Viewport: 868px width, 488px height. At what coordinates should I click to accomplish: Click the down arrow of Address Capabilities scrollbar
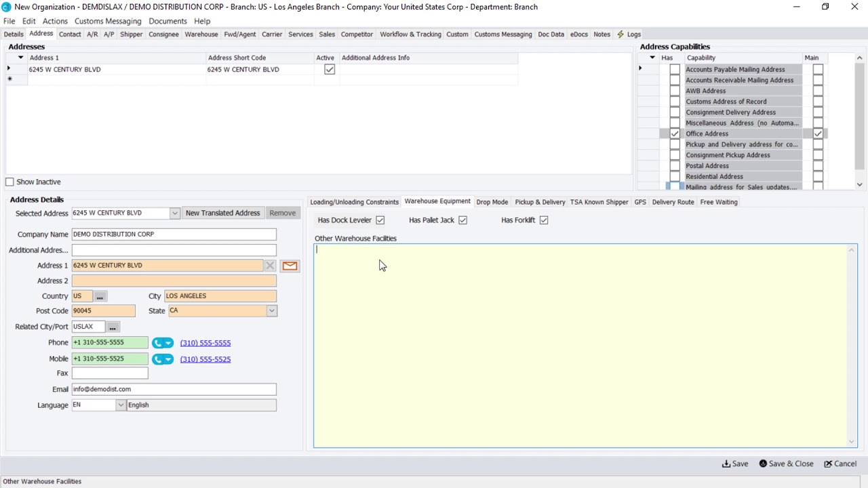click(859, 184)
